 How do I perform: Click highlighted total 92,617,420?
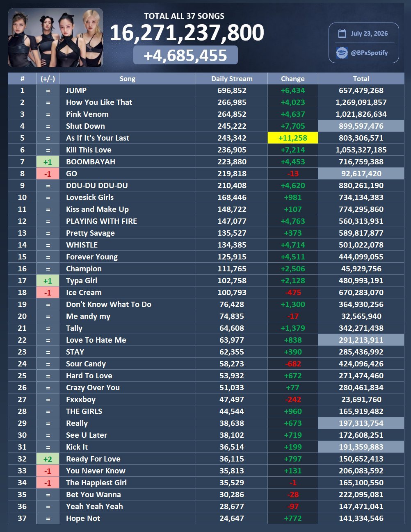361,174
